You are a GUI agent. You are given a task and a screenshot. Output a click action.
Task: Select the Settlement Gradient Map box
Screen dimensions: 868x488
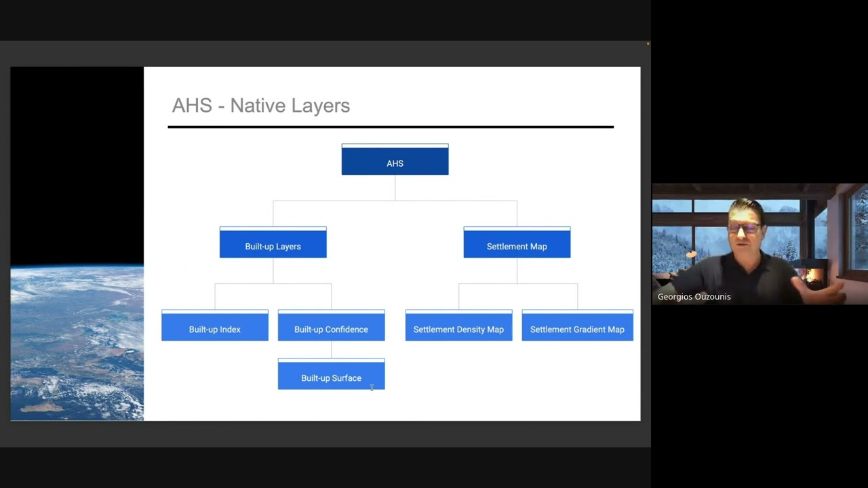tap(577, 325)
